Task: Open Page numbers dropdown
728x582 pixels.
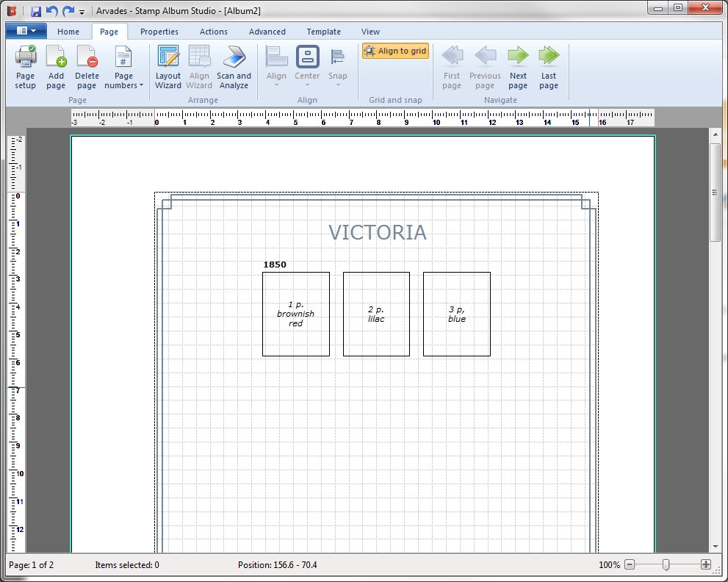Action: [123, 68]
